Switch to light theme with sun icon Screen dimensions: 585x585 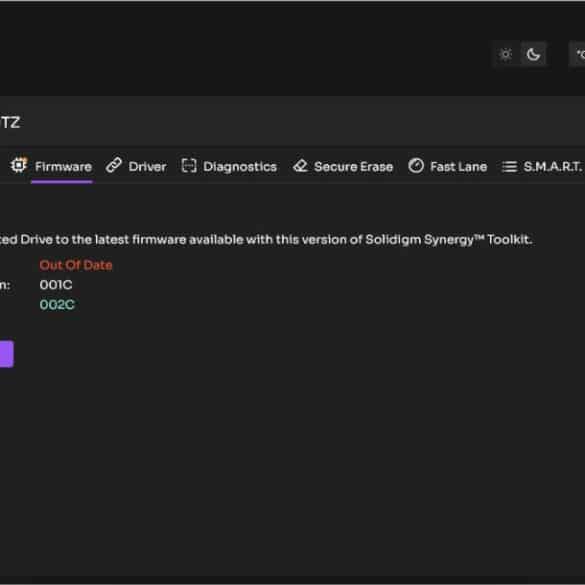[506, 54]
